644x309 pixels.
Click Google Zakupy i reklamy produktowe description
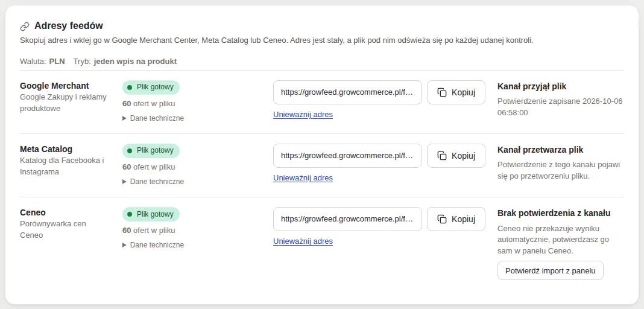63,103
